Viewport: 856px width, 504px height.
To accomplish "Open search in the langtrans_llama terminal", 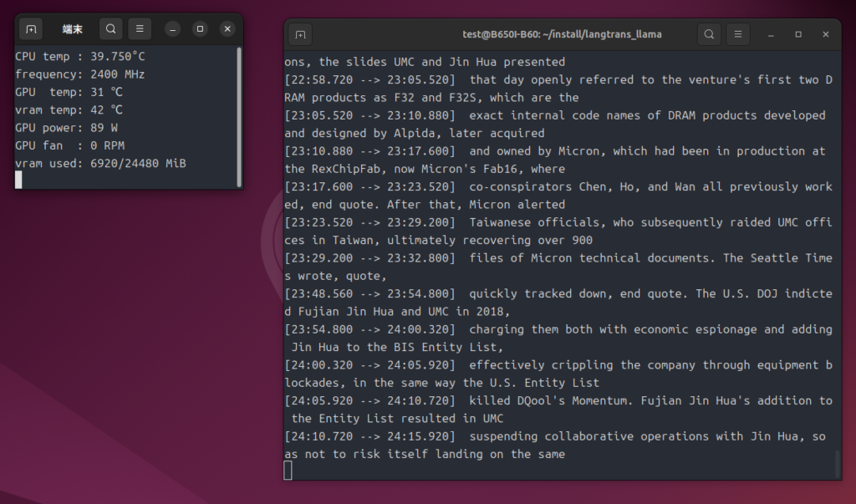I will [709, 34].
